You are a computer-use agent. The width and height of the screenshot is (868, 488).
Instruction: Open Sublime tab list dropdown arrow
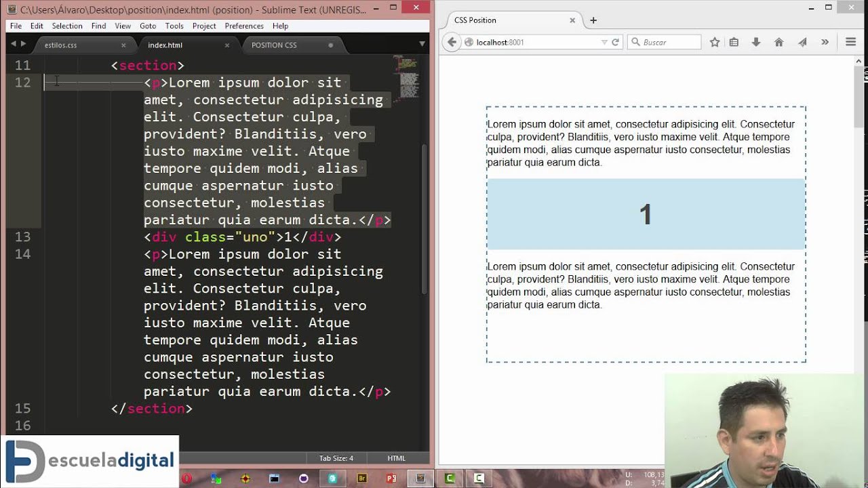[422, 44]
